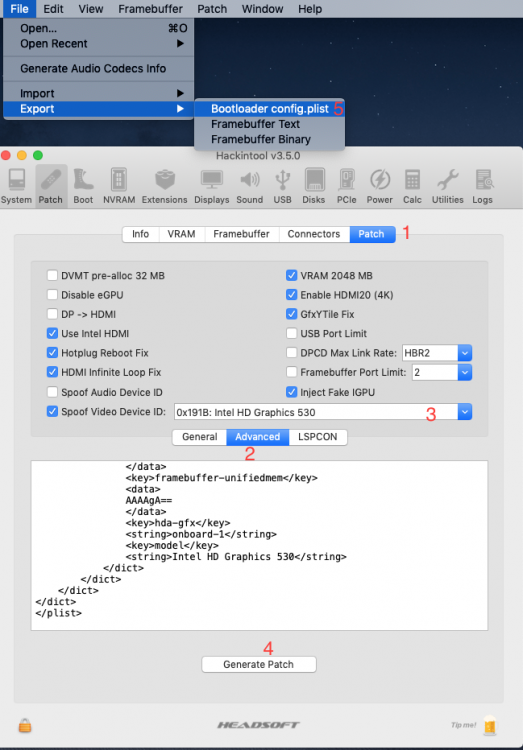Click Generate Audio Codecs Info
This screenshot has width=523, height=750.
pos(99,68)
